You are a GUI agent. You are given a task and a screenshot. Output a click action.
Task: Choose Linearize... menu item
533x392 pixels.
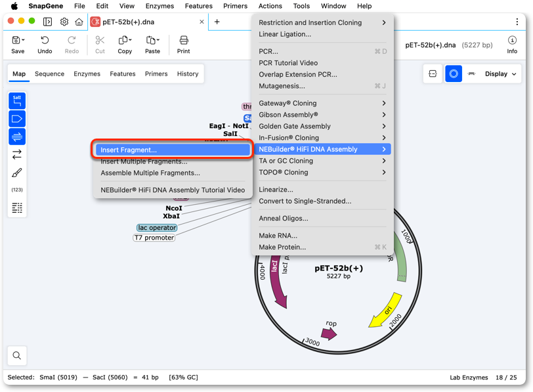coord(322,190)
